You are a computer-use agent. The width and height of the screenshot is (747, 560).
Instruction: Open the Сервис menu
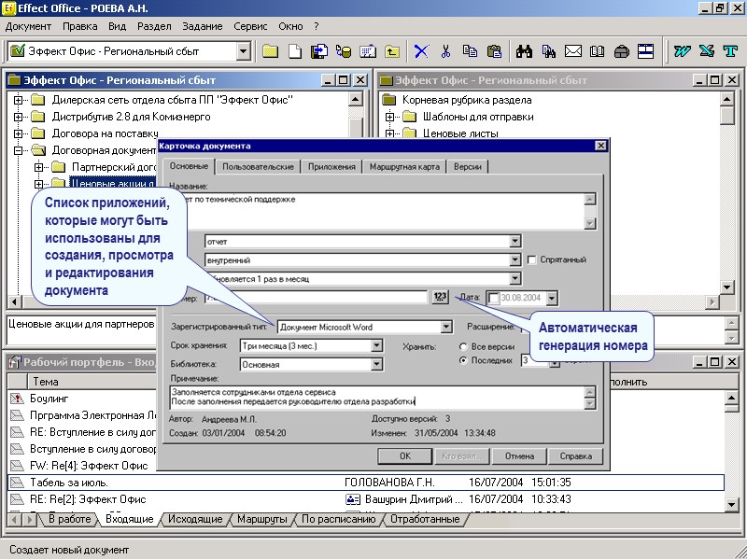pyautogui.click(x=250, y=27)
